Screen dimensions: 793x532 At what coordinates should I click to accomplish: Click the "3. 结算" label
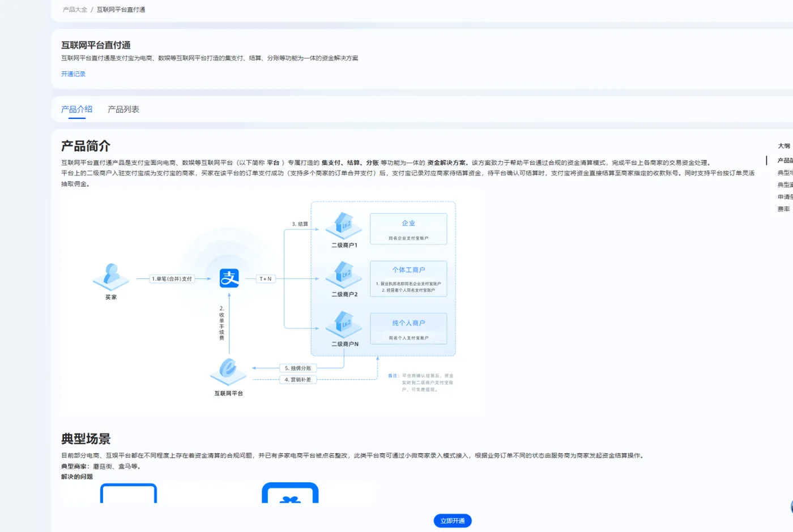coord(300,224)
